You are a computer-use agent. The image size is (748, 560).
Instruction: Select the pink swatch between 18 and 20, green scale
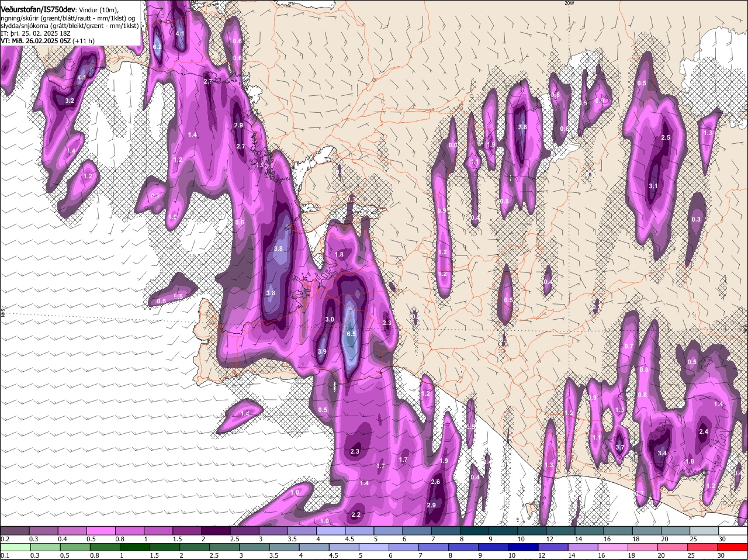(x=643, y=547)
